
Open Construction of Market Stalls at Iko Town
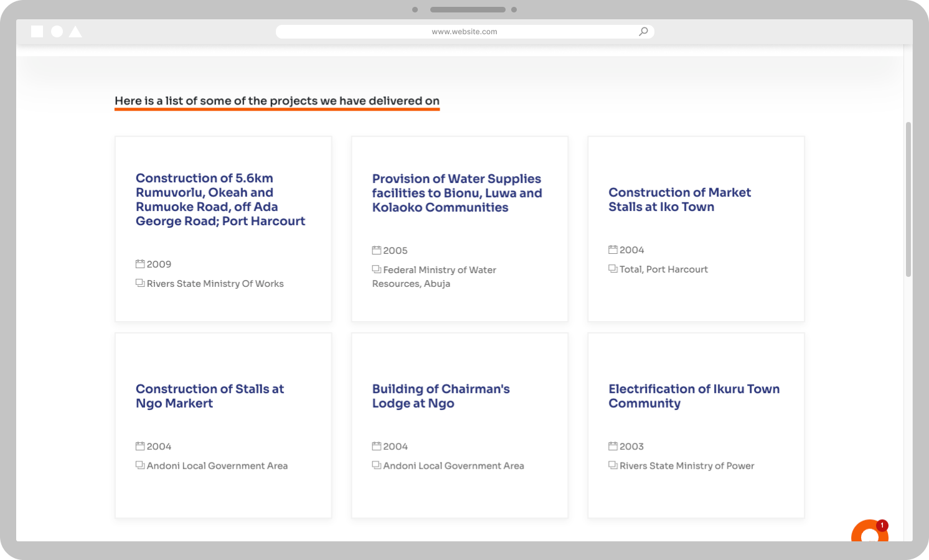[x=680, y=200]
